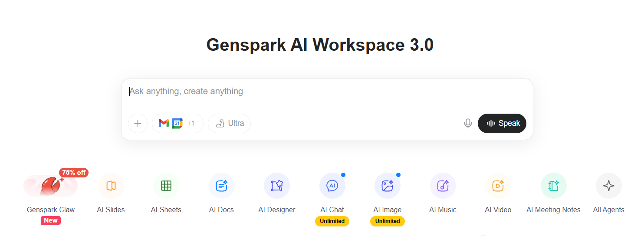Open the AI Docs icon
644x236 pixels.
[221, 186]
